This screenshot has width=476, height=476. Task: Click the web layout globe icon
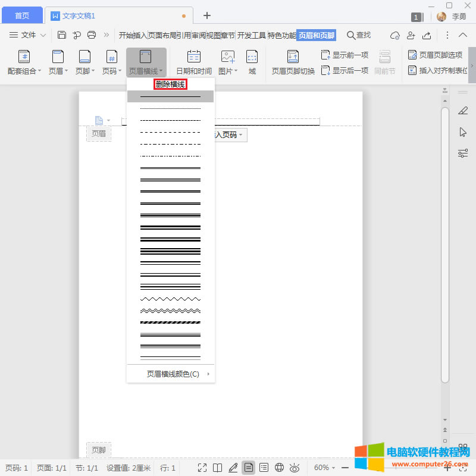279,468
